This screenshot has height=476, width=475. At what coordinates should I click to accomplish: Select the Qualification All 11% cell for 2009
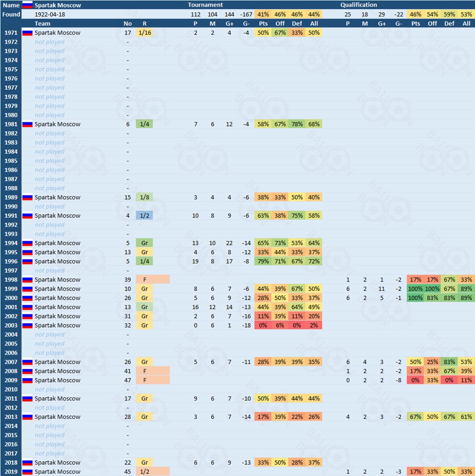[466, 380]
